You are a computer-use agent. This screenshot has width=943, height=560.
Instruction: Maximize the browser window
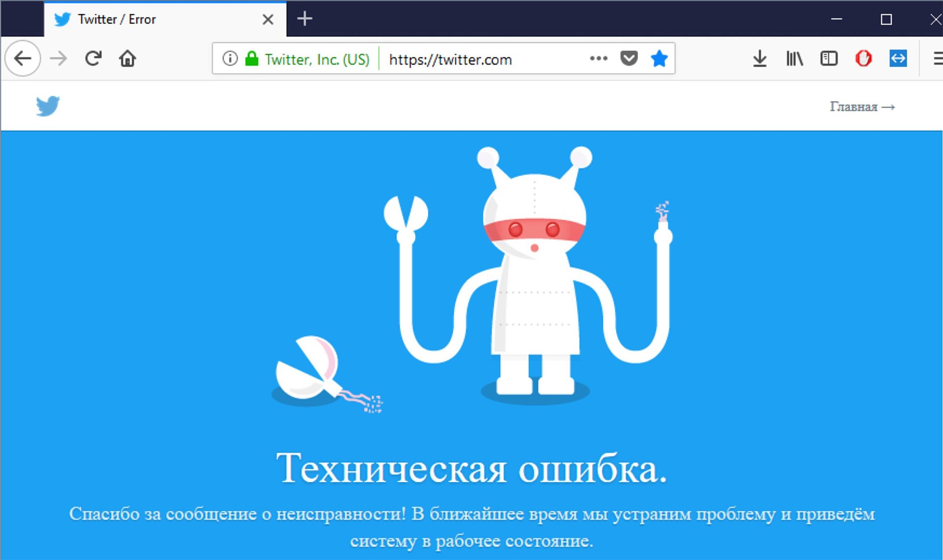(886, 19)
